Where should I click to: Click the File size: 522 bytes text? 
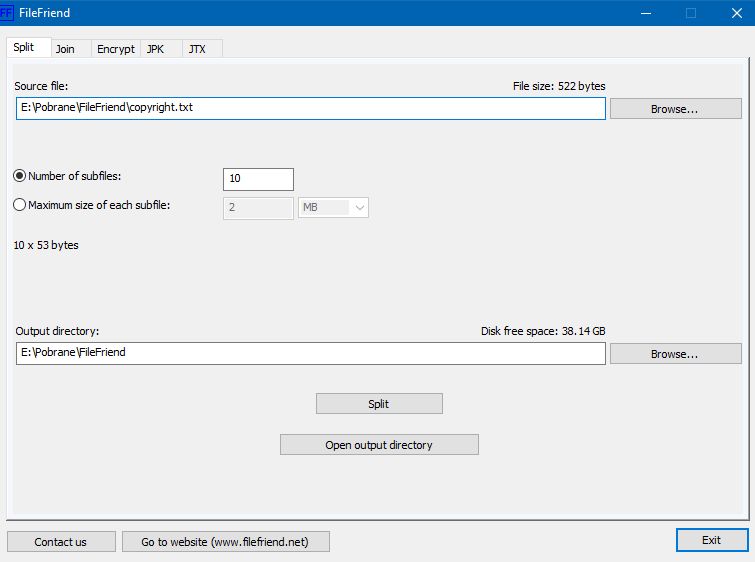click(559, 87)
